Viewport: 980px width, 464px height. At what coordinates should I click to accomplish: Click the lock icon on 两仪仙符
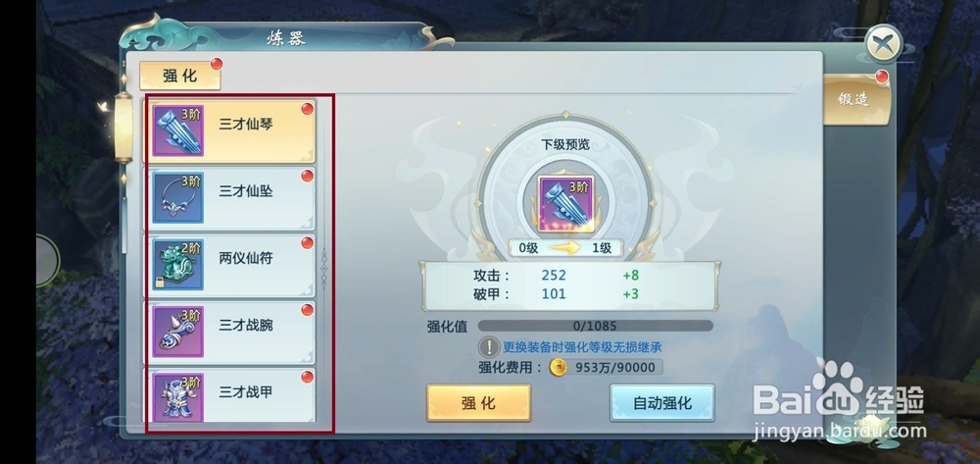[x=160, y=284]
